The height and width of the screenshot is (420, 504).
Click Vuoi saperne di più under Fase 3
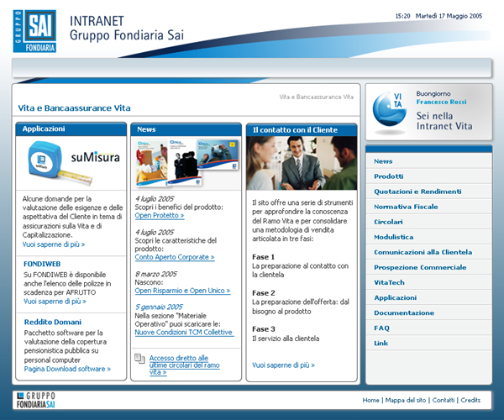pyautogui.click(x=284, y=365)
